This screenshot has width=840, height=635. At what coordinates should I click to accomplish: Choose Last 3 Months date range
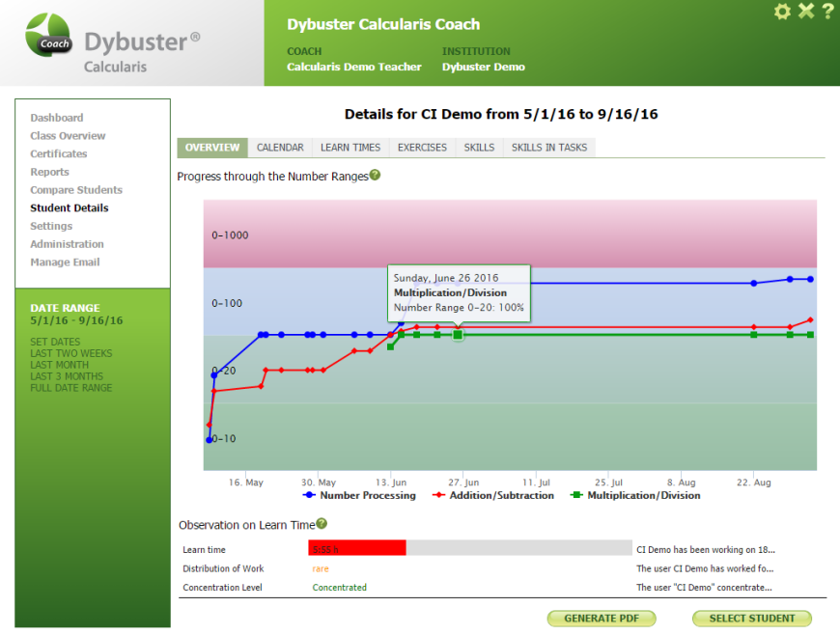point(67,376)
